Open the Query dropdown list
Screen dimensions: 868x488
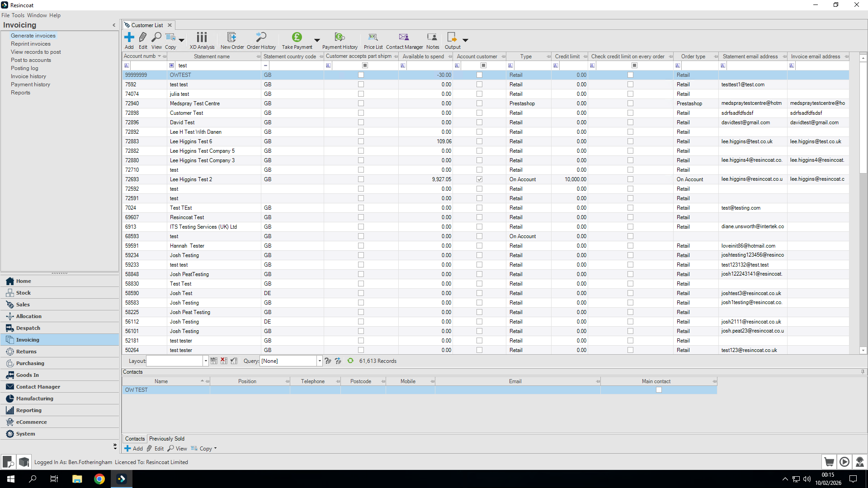320,361
